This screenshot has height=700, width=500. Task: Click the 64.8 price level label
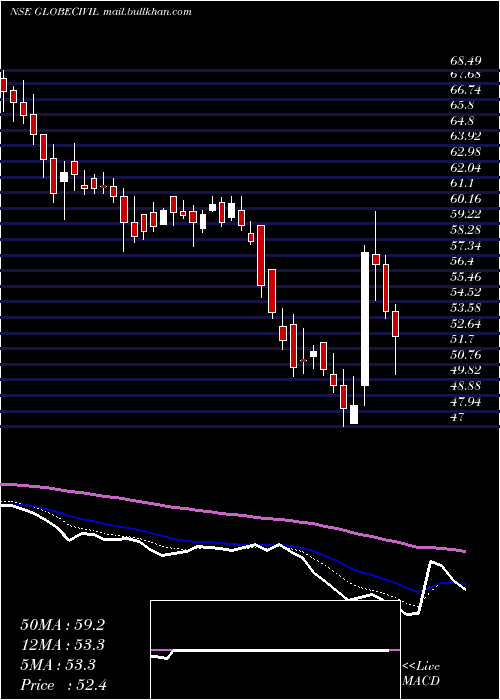(462, 121)
